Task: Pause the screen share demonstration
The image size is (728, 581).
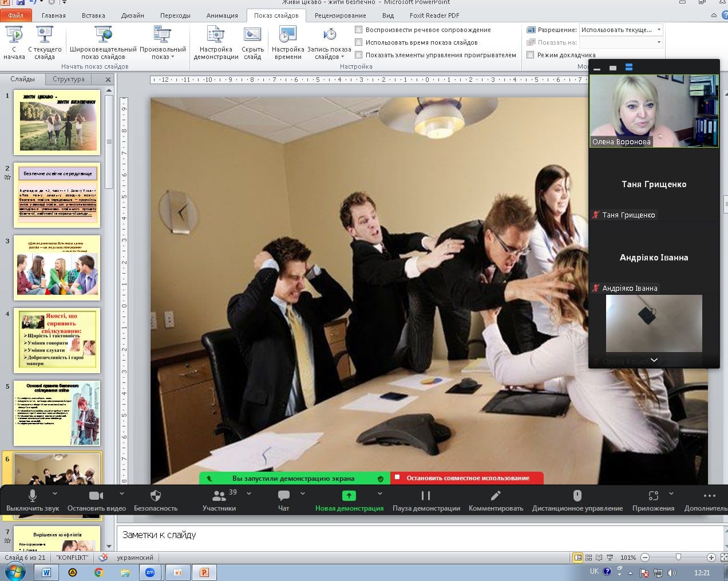Action: (x=426, y=496)
